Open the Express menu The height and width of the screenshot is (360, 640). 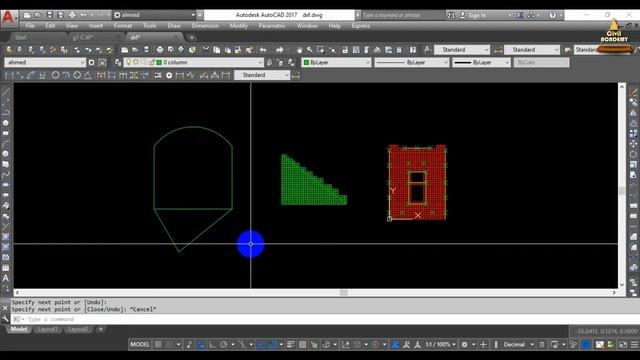[361, 26]
